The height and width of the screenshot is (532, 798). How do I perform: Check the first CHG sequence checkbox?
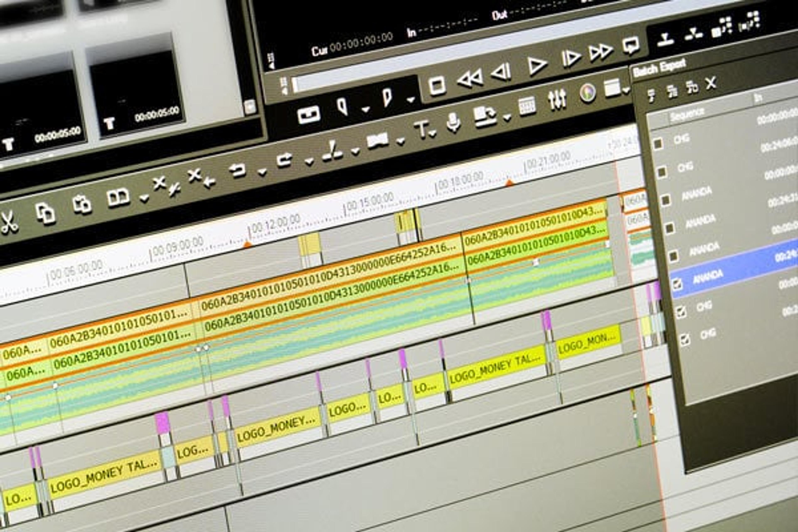click(x=658, y=143)
